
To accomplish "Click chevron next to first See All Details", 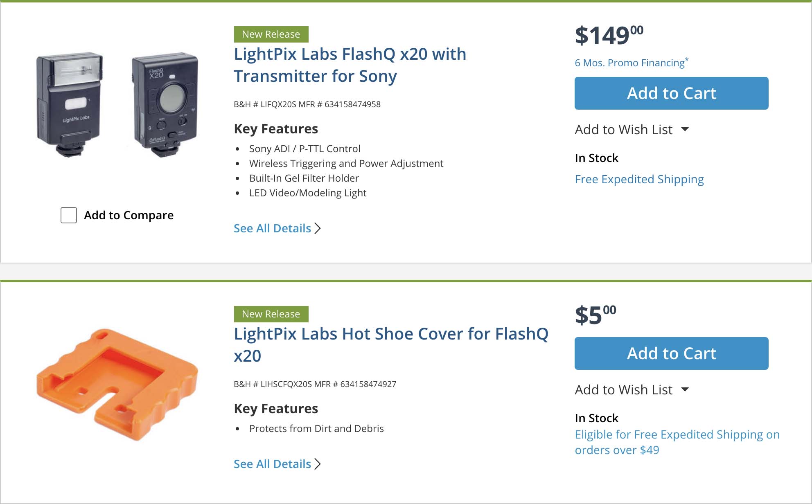I will (318, 228).
